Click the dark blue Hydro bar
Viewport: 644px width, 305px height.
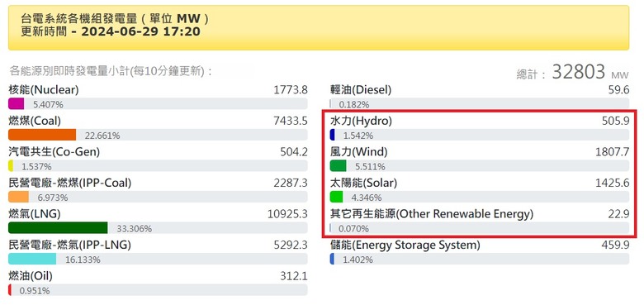pyautogui.click(x=333, y=135)
